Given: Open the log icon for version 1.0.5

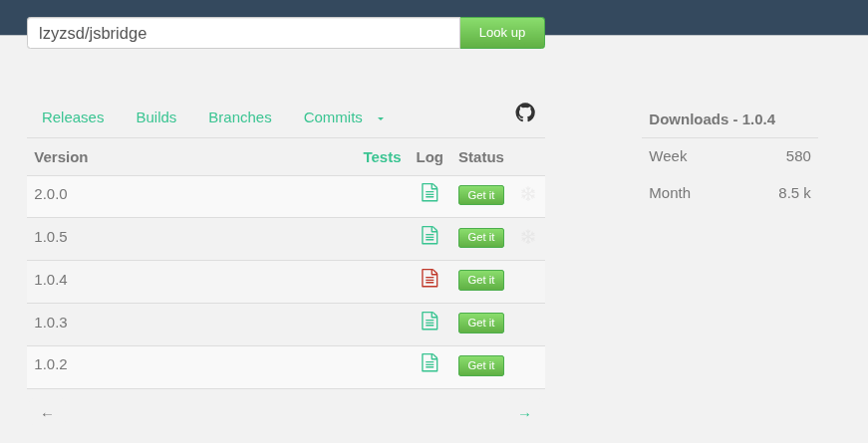Looking at the screenshot, I should coord(430,236).
